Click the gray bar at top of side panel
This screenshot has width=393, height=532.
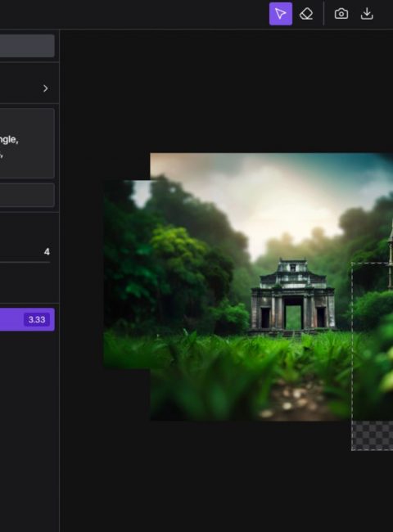(x=27, y=46)
